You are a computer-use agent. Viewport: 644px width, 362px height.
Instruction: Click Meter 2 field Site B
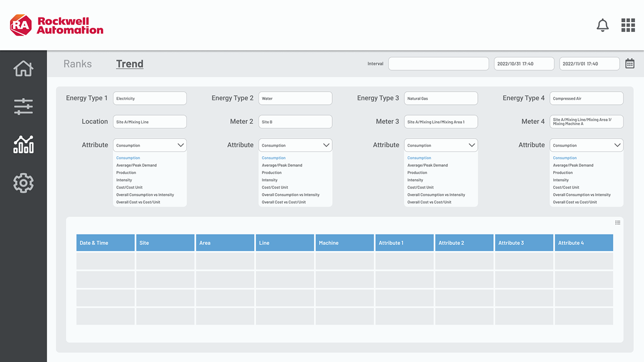[295, 121]
